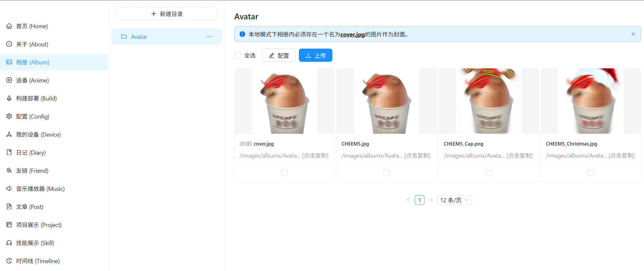Click the Home house icon in sidebar

tap(9, 26)
